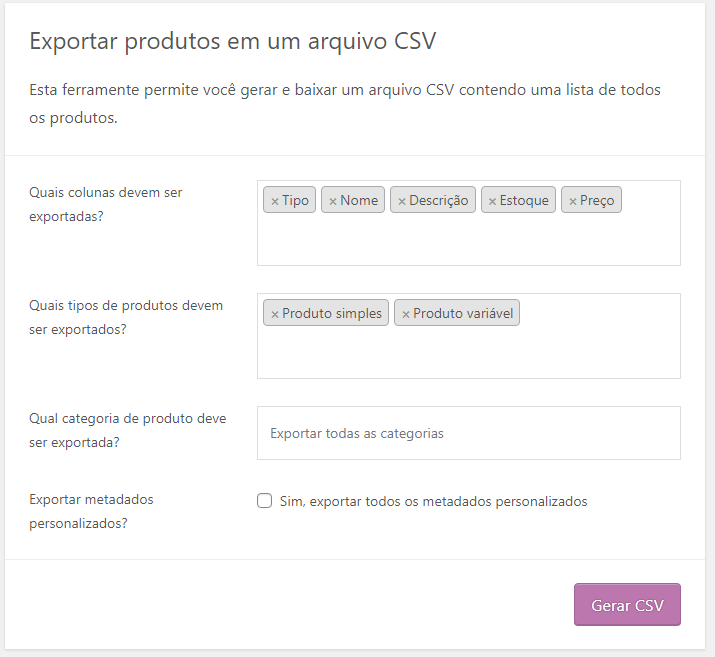
Task: Remove the Tipo column tag
Action: pos(275,201)
